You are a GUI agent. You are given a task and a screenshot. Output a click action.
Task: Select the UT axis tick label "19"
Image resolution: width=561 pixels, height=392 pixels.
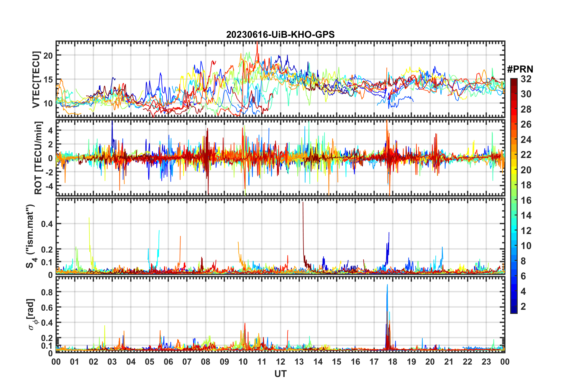point(411,362)
